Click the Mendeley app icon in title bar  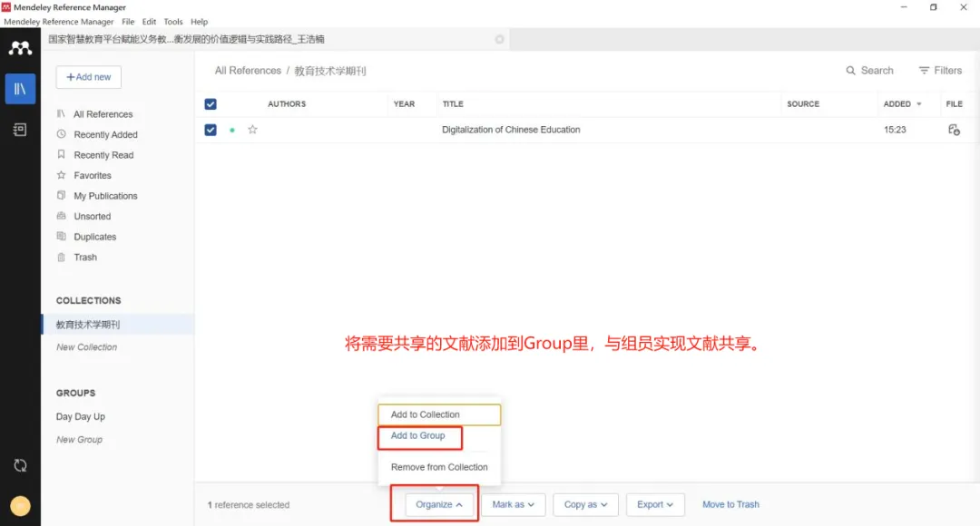[x=6, y=7]
